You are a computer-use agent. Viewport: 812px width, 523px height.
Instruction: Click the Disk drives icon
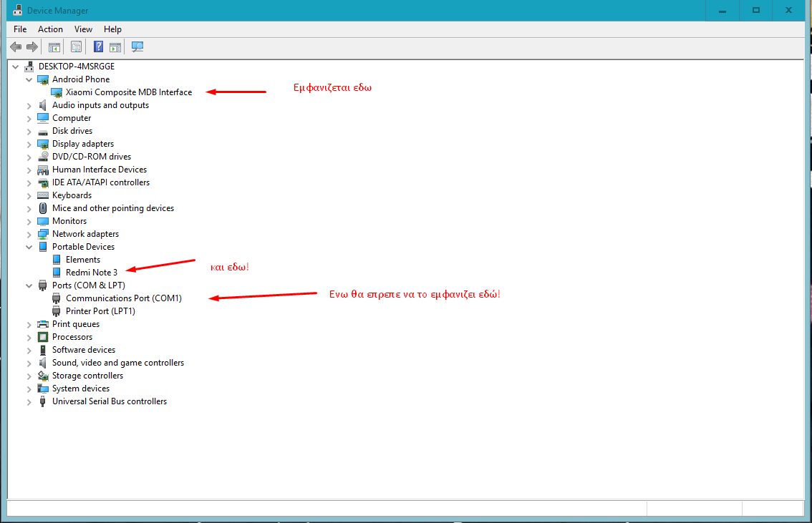[x=43, y=132]
